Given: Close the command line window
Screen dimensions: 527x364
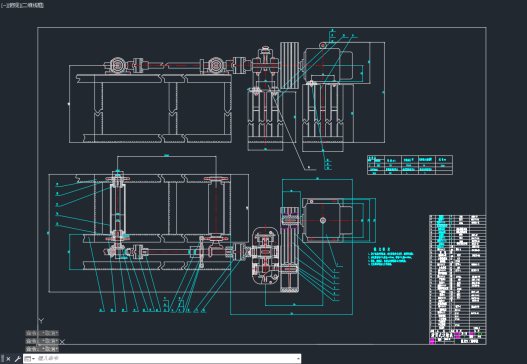Looking at the screenshot, I should (8, 359).
